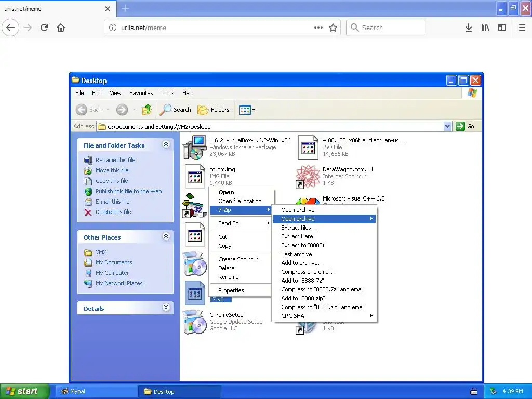Collapse File and Folder Tasks panel
This screenshot has height=399, width=532.
coord(166,144)
